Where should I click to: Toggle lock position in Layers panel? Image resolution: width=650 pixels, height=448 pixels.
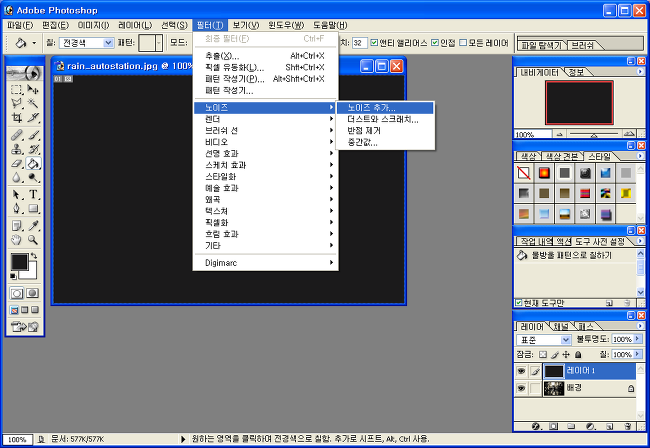pos(566,355)
